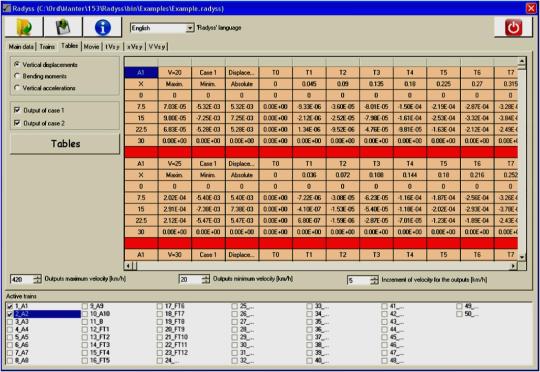This screenshot has width=540, height=372.
Task: Check train 4_A4
Action: tap(10, 330)
